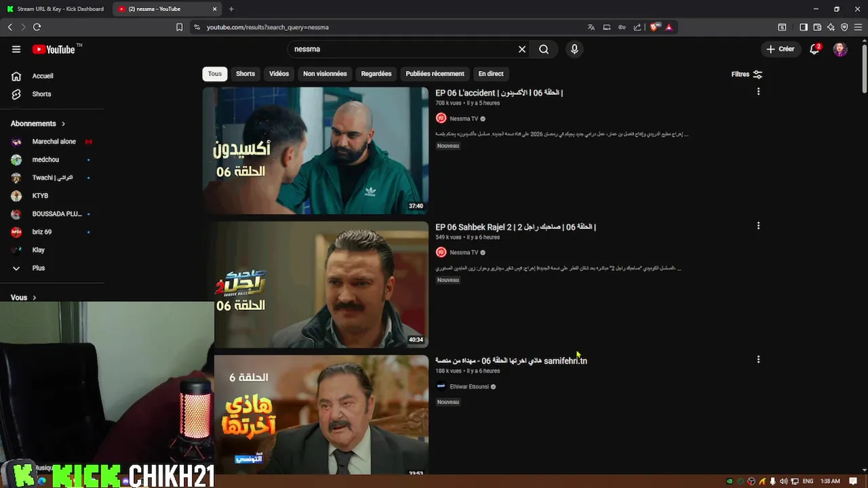868x488 pixels.
Task: Click the browser address bar URL
Action: coord(268,27)
